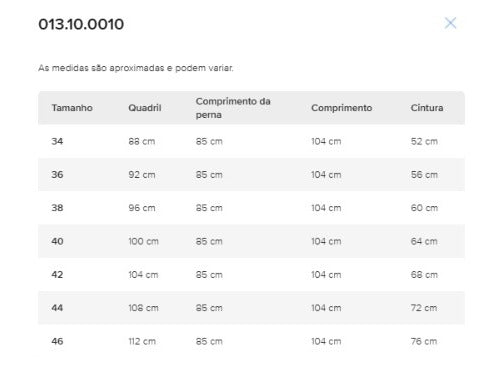Viewport: 499px width, 365px height.
Task: Click the Tamanho column header
Action: pyautogui.click(x=72, y=108)
